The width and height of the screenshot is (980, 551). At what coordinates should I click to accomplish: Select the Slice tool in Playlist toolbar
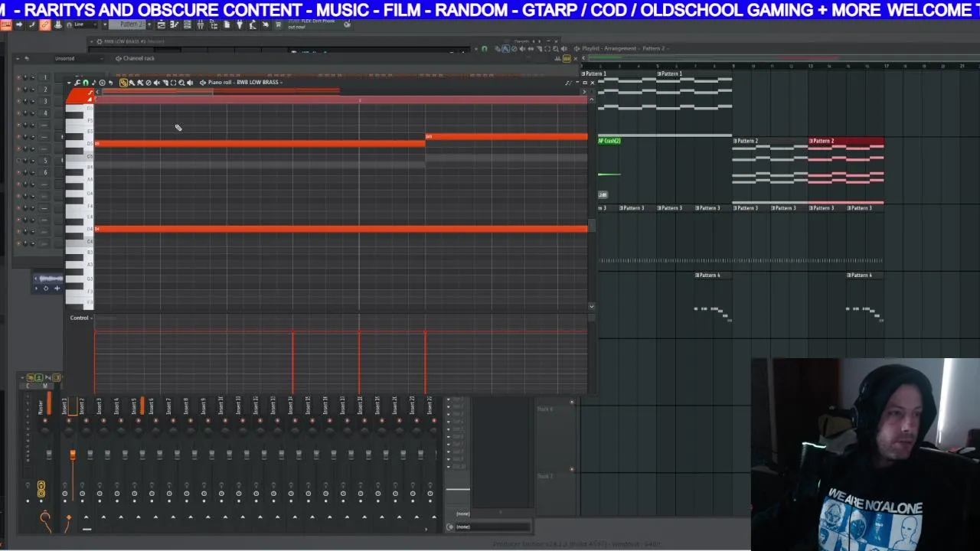click(539, 48)
